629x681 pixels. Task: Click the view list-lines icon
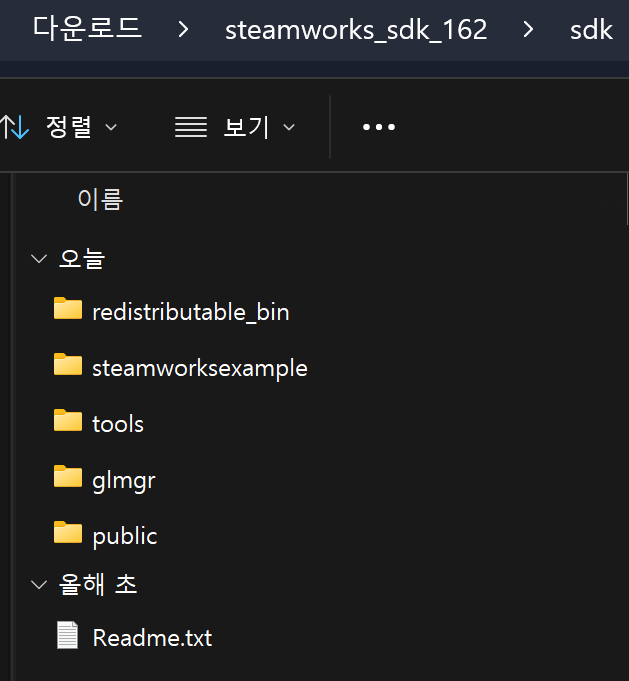click(x=191, y=127)
